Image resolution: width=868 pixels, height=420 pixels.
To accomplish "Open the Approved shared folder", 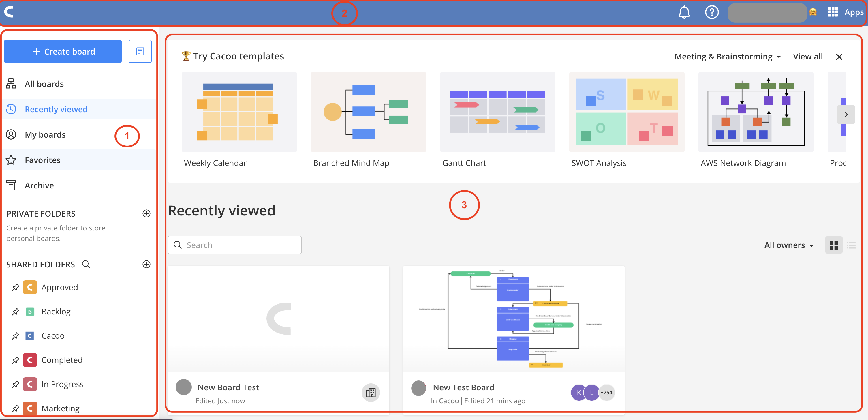I will pyautogui.click(x=60, y=288).
